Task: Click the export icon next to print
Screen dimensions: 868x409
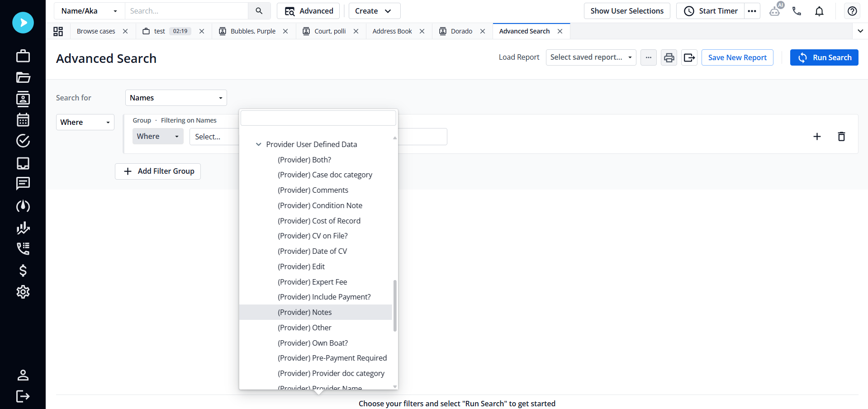Action: click(x=689, y=57)
